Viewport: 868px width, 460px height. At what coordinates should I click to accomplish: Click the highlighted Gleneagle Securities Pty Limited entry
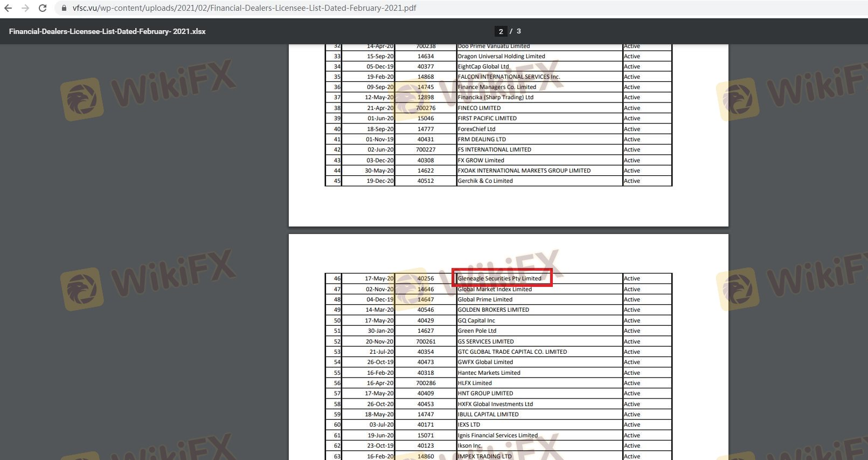tap(499, 278)
